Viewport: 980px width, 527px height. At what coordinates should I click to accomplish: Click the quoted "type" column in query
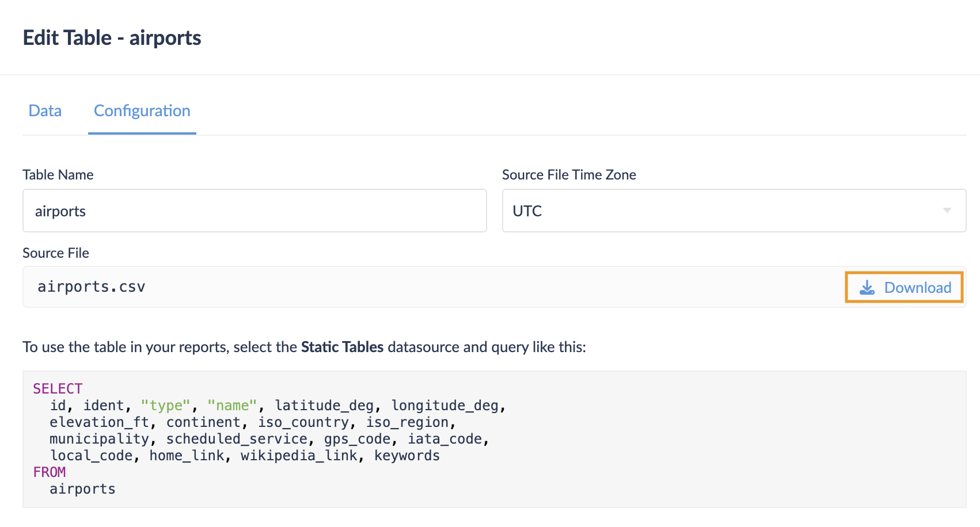coord(165,406)
